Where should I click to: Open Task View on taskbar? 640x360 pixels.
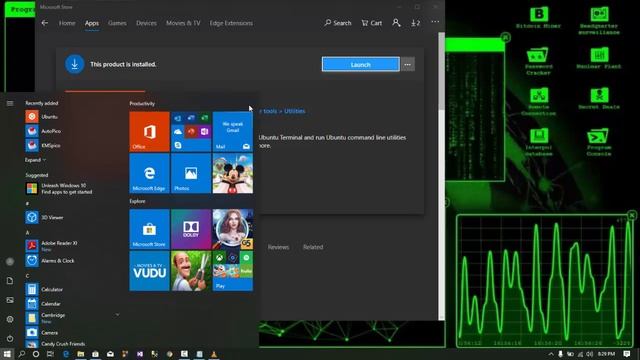click(50, 354)
